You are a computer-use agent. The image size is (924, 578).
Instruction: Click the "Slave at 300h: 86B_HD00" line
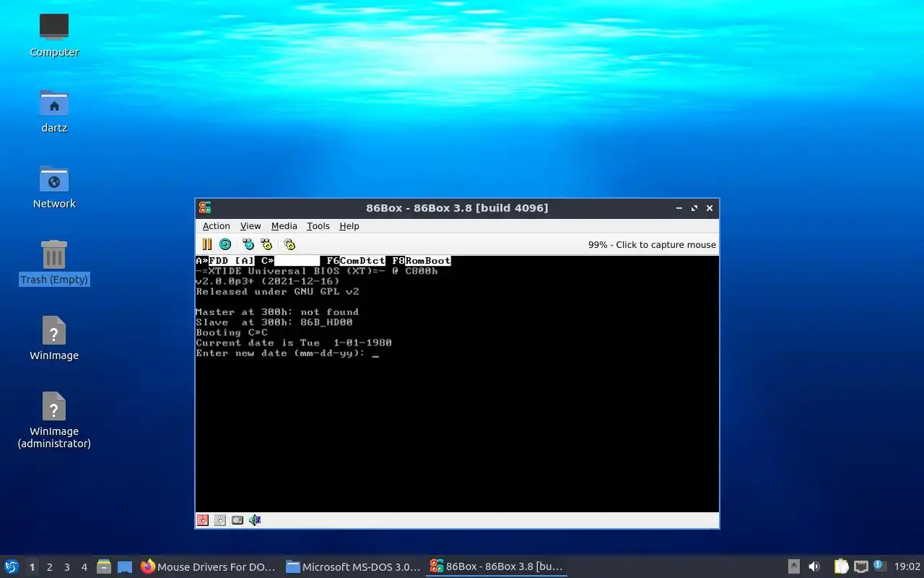click(274, 323)
